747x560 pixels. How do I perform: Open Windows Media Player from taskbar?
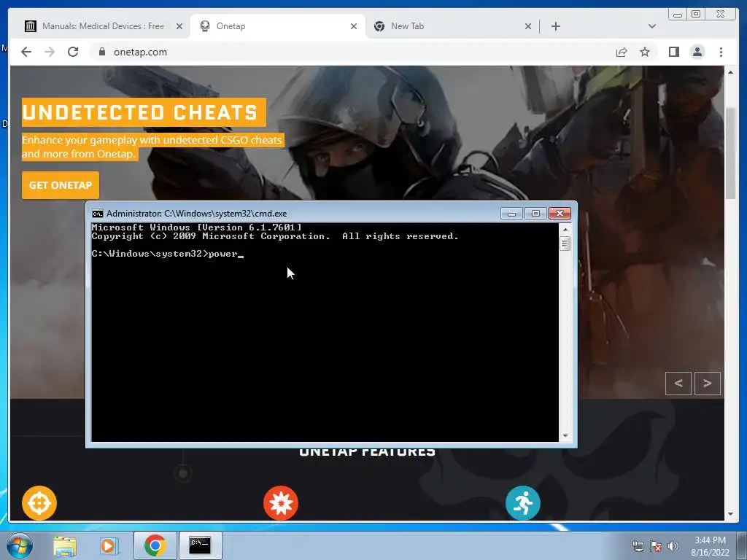[109, 545]
